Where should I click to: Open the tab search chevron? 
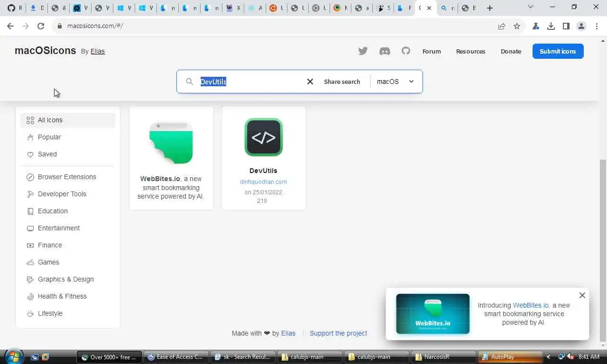(531, 7)
